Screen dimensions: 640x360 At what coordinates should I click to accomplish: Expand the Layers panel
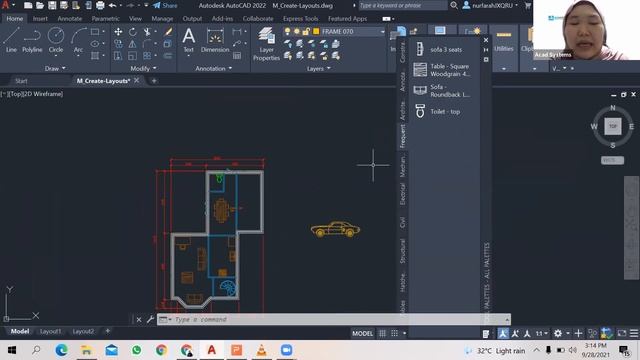[318, 69]
